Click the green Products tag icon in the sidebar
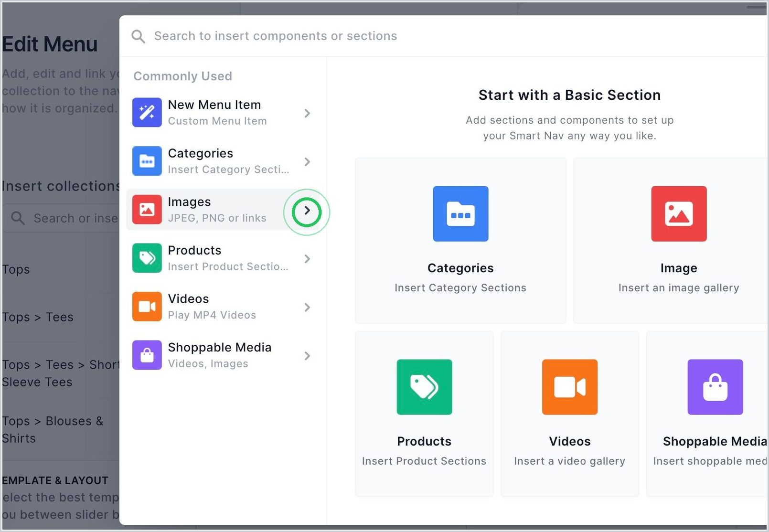This screenshot has height=532, width=769. (x=147, y=258)
